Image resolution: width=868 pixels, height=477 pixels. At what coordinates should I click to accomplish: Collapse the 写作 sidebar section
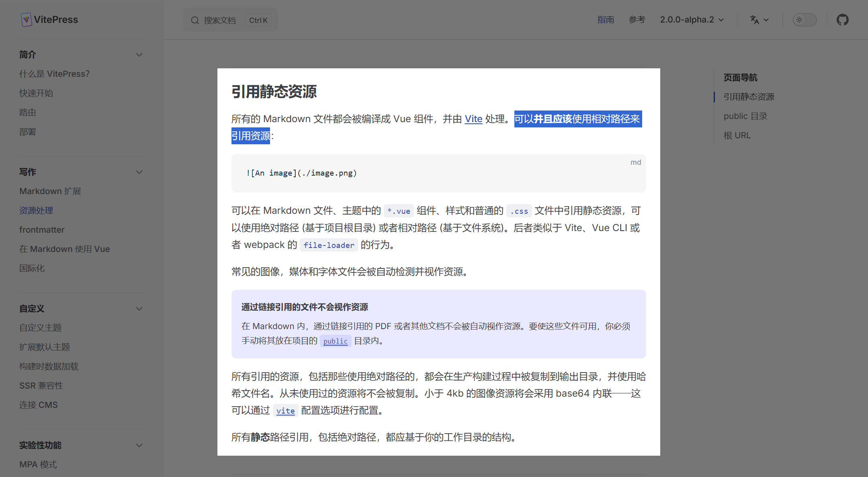tap(139, 172)
